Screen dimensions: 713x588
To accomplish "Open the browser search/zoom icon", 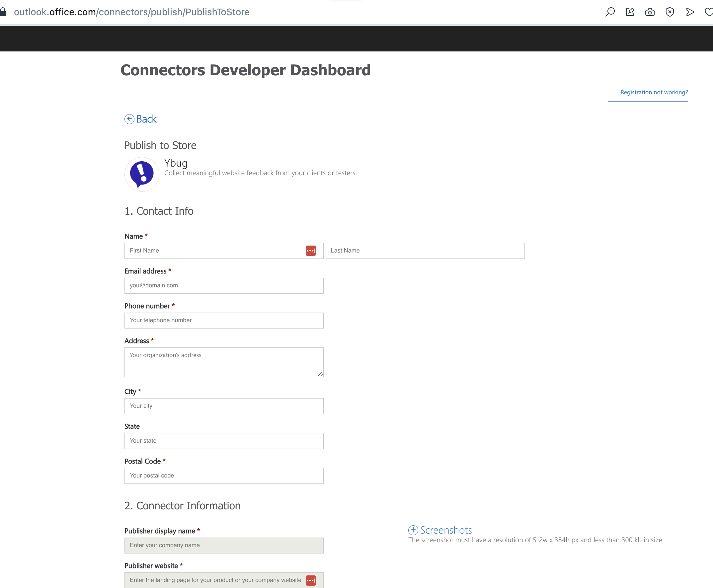I will click(610, 12).
